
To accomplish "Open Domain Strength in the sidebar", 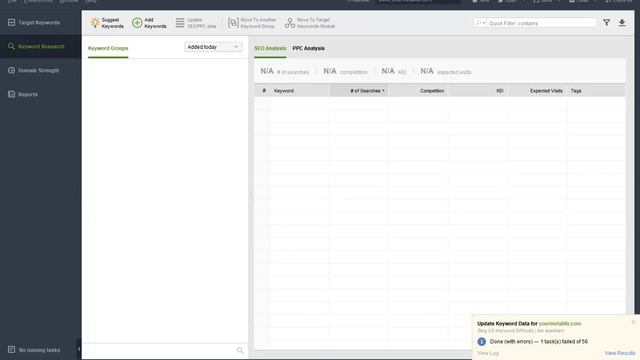I will [x=34, y=71].
